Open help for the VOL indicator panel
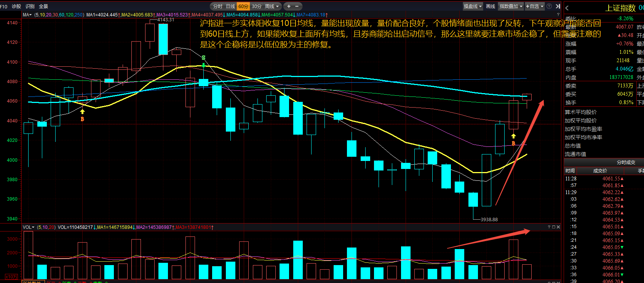The width and height of the screenshot is (644, 283). [549, 227]
